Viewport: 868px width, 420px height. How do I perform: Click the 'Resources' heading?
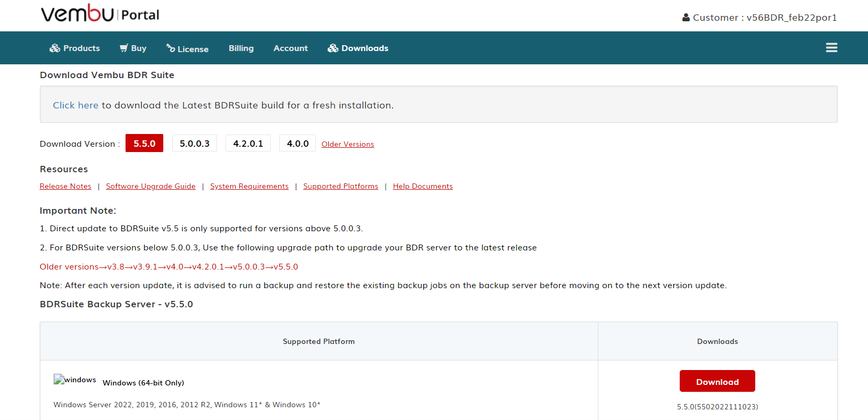(64, 169)
